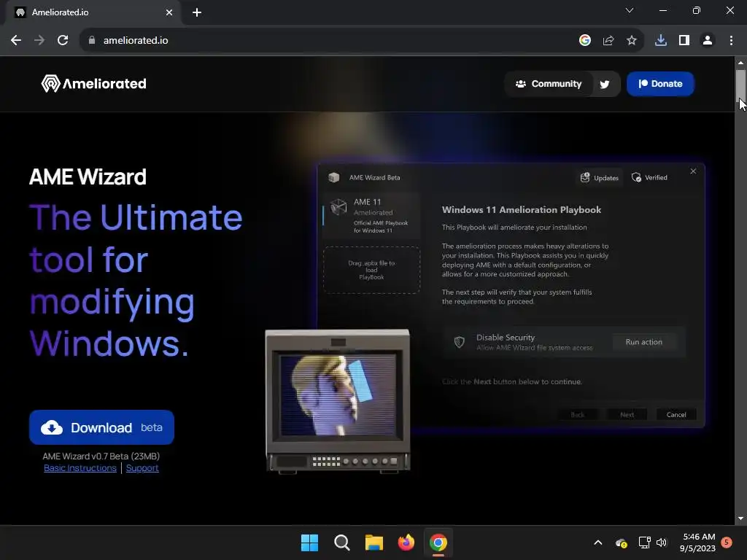Close the AME Wizard preview window
747x560 pixels.
coord(693,171)
